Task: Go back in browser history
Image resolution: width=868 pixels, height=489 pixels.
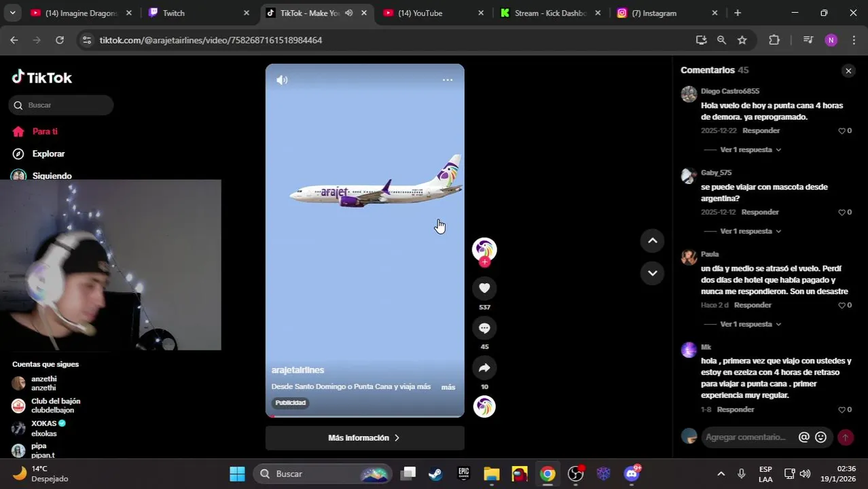Action: click(x=14, y=40)
